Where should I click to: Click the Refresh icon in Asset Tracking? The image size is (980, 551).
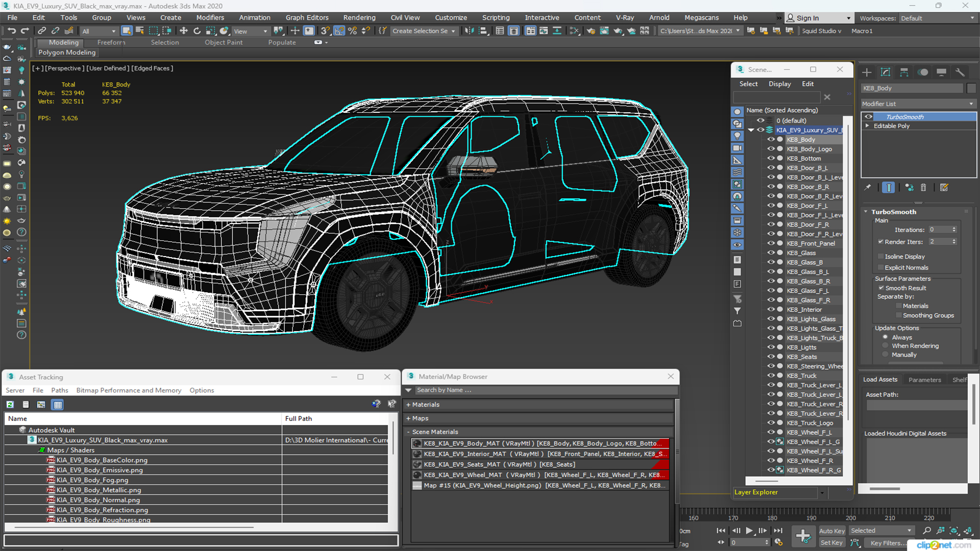[10, 405]
